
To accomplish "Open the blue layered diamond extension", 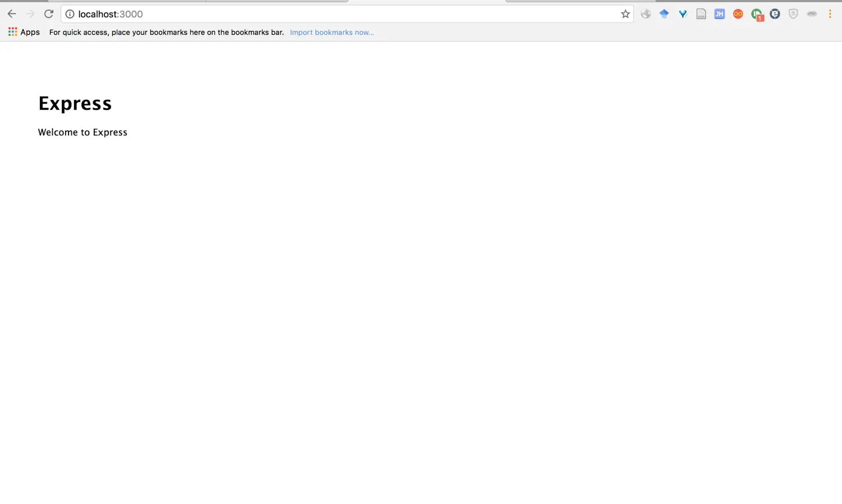I will 664,14.
